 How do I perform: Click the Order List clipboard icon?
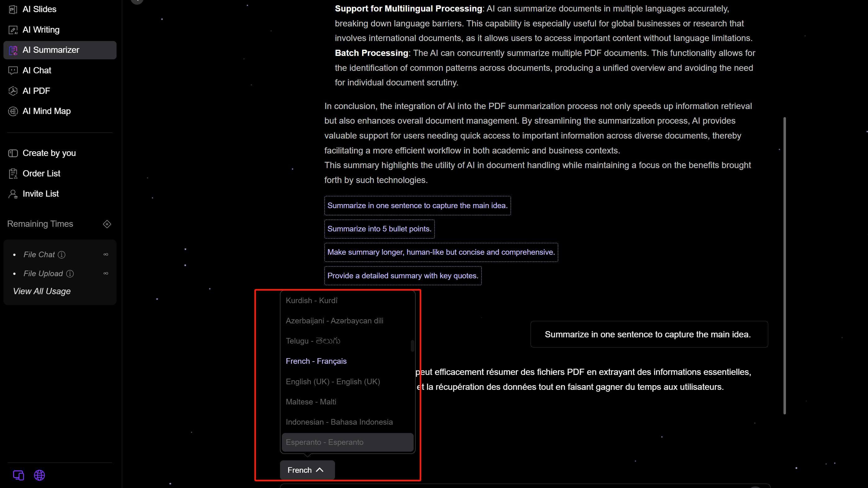click(x=13, y=174)
